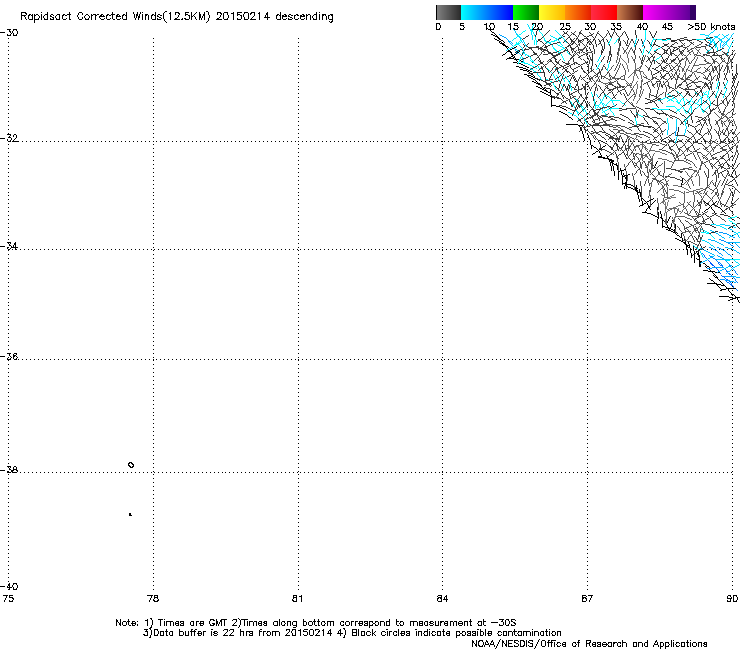Click the '-40' latitude axis label
The image size is (740, 650).
pyautogui.click(x=9, y=586)
